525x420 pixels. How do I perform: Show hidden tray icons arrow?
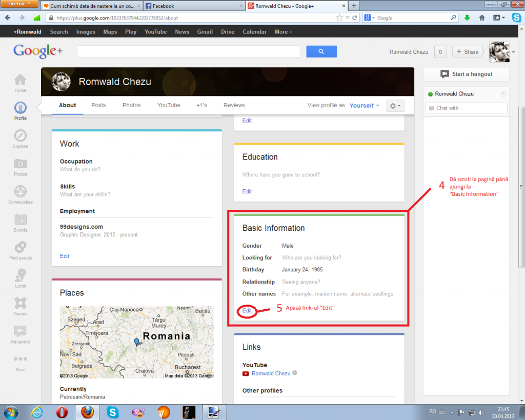(451, 412)
